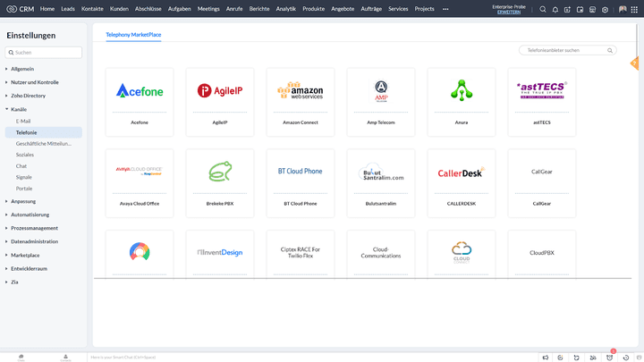Screen dimensions: 644x362
Task: Open the apps grid launcher
Action: click(x=634, y=9)
